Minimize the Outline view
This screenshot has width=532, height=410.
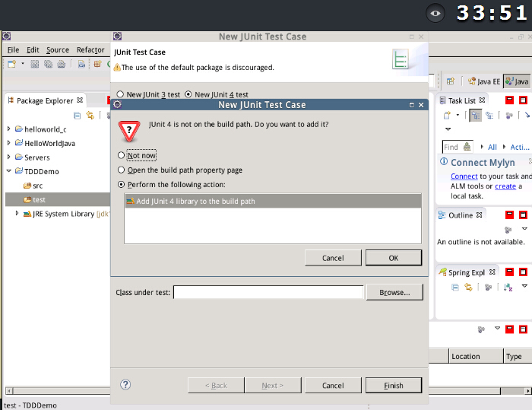(509, 215)
